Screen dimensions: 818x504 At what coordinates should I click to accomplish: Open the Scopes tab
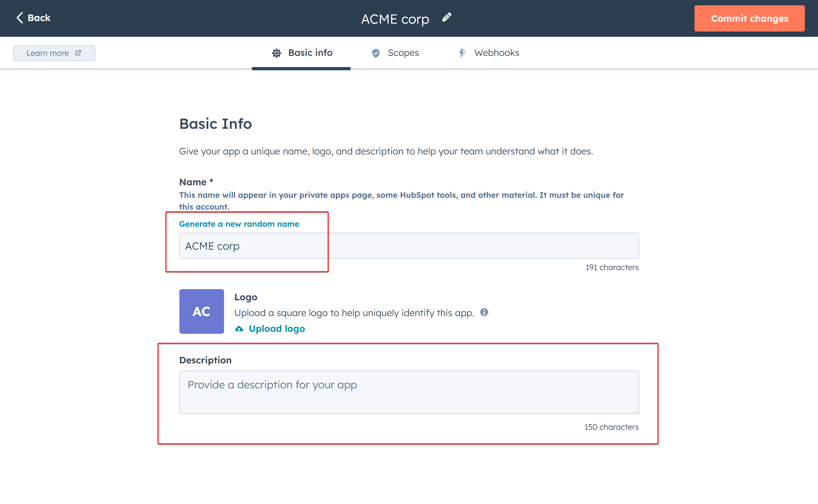pyautogui.click(x=395, y=53)
